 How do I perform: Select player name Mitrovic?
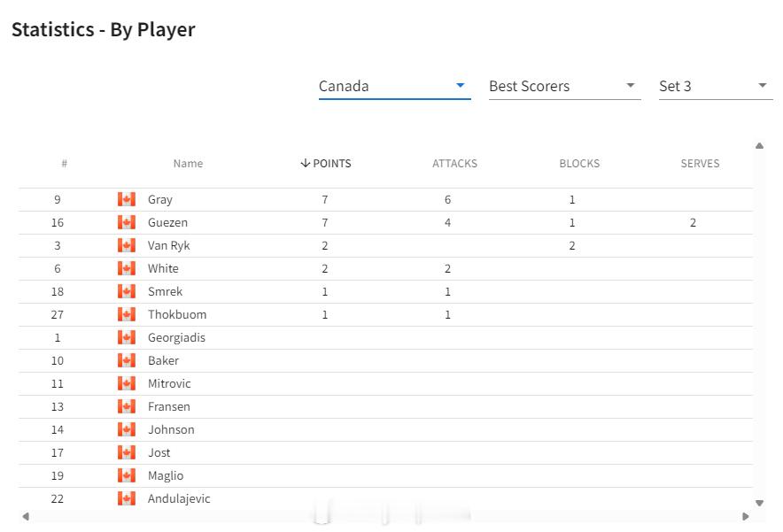point(169,384)
